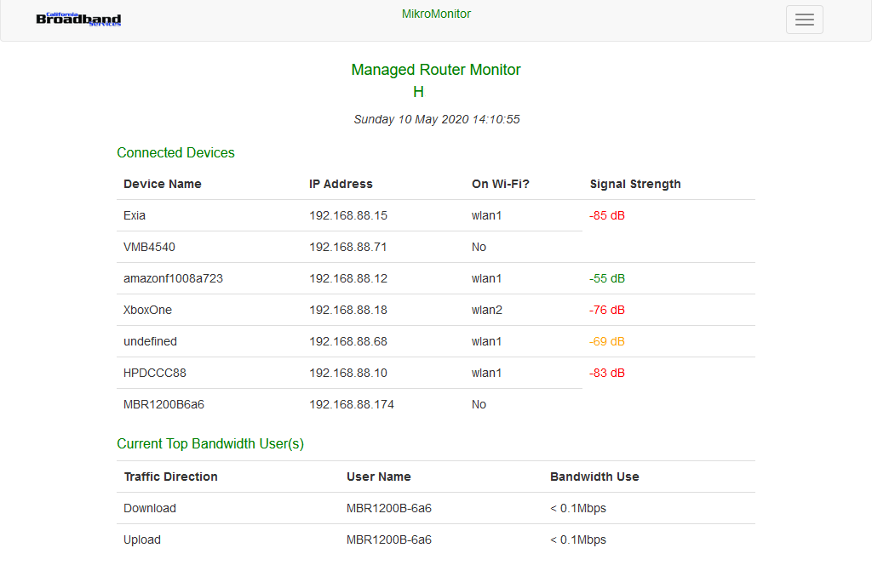872x588 pixels.
Task: Click the Connected Devices section heading
Action: point(175,153)
